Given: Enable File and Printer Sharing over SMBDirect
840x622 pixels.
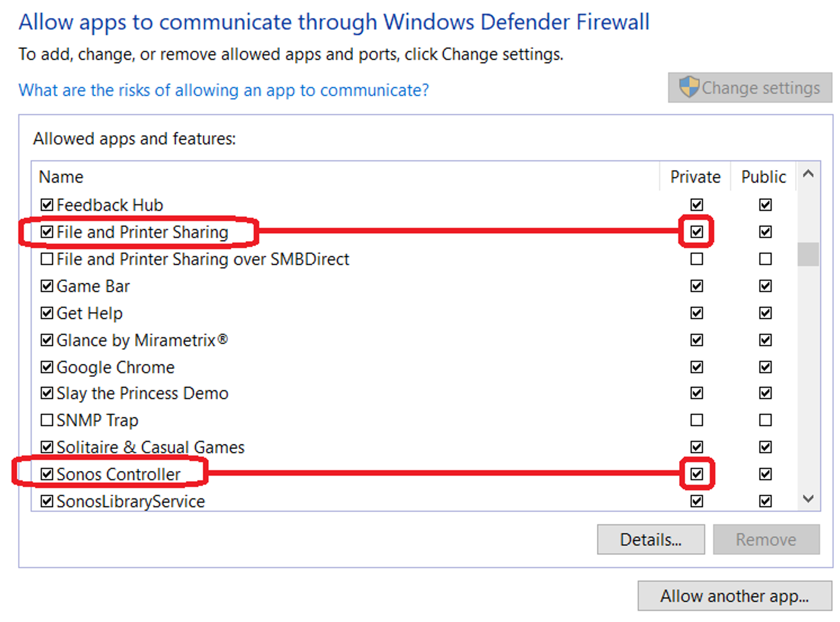Looking at the screenshot, I should click(x=46, y=259).
